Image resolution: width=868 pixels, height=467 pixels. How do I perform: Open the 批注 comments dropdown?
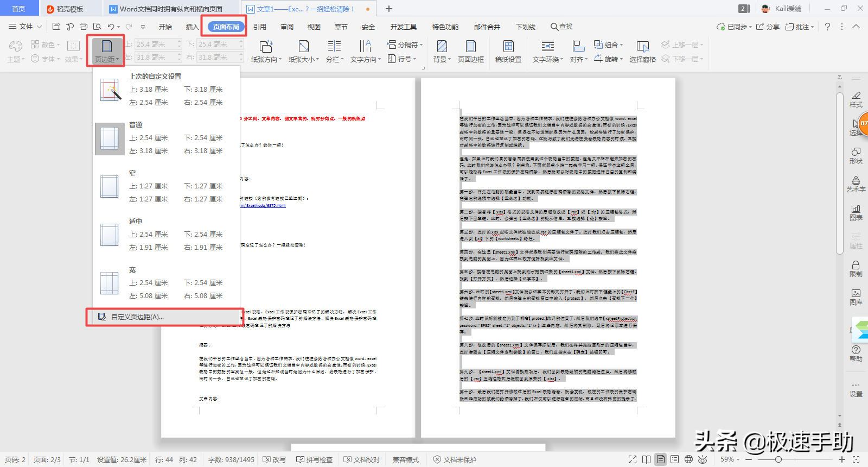coord(800,27)
